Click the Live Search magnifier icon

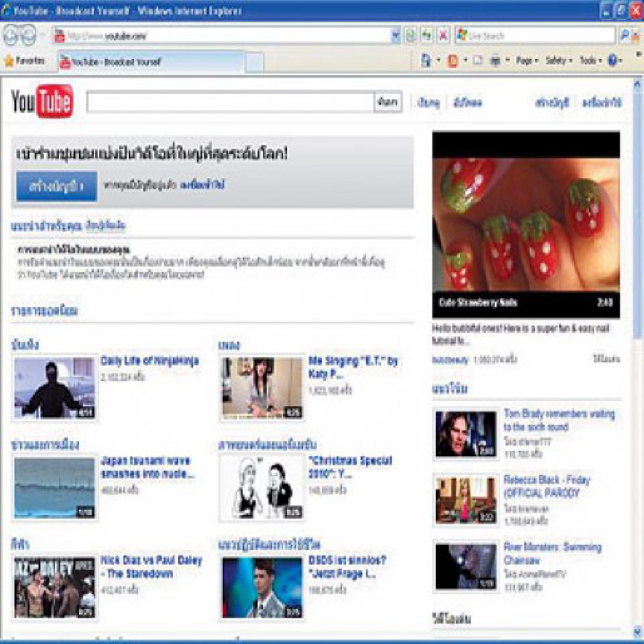pyautogui.click(x=624, y=36)
